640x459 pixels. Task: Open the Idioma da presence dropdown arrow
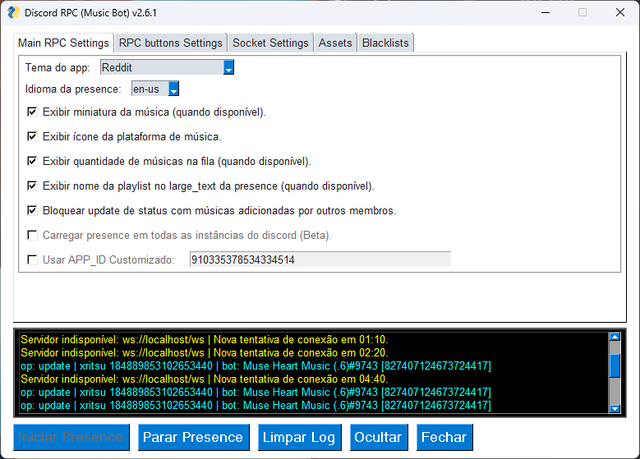pyautogui.click(x=174, y=89)
